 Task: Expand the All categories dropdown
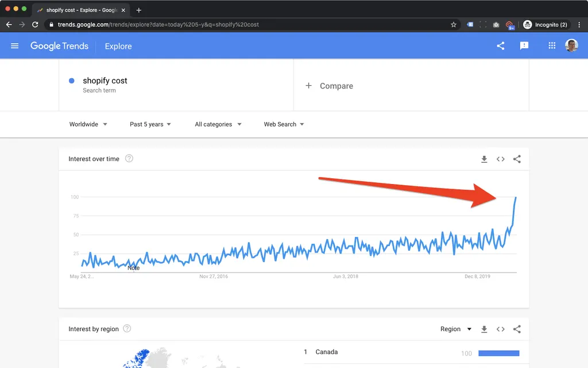[x=218, y=124]
